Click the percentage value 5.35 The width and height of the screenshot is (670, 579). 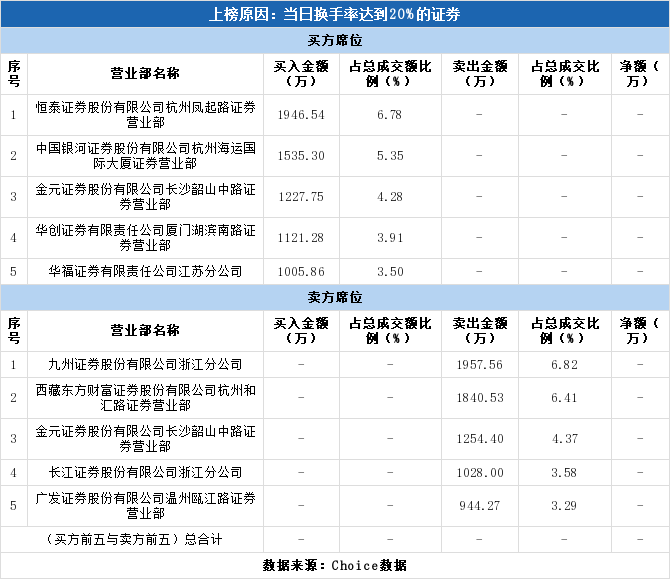[390, 156]
